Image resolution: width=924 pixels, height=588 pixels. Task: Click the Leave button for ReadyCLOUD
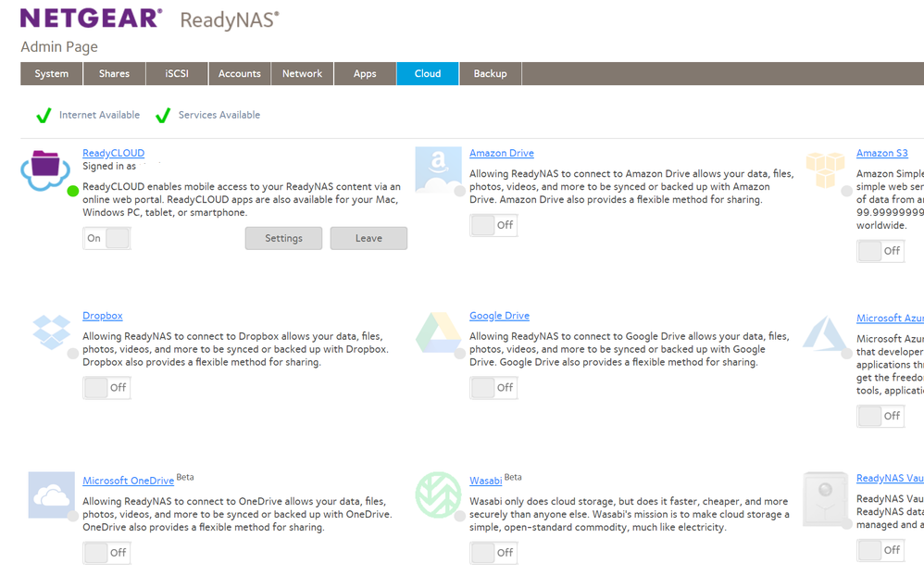coord(368,238)
